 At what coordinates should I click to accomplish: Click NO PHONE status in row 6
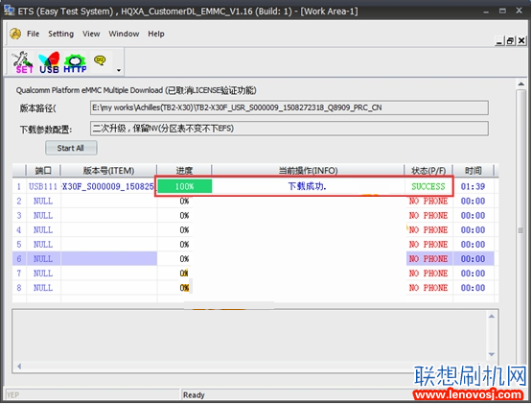tap(428, 258)
